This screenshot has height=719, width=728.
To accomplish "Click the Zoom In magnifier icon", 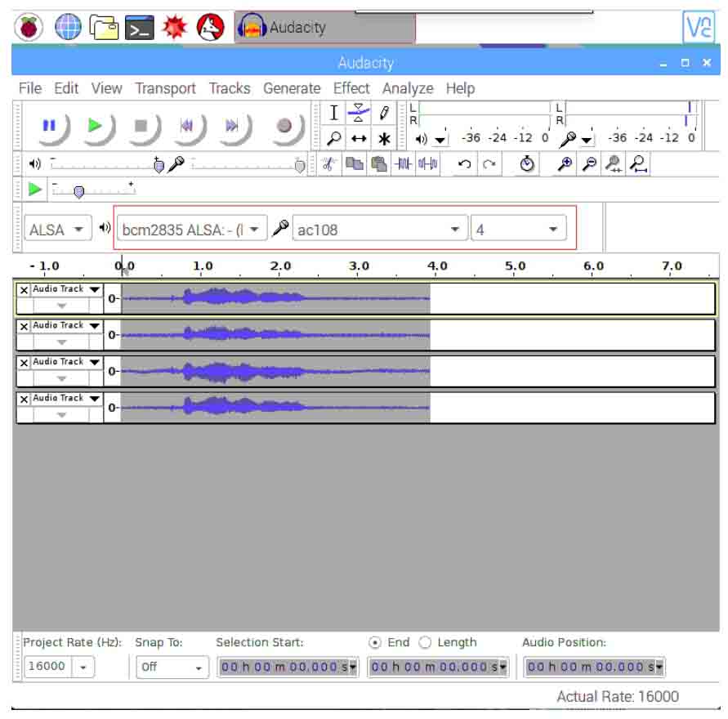I will click(x=564, y=164).
